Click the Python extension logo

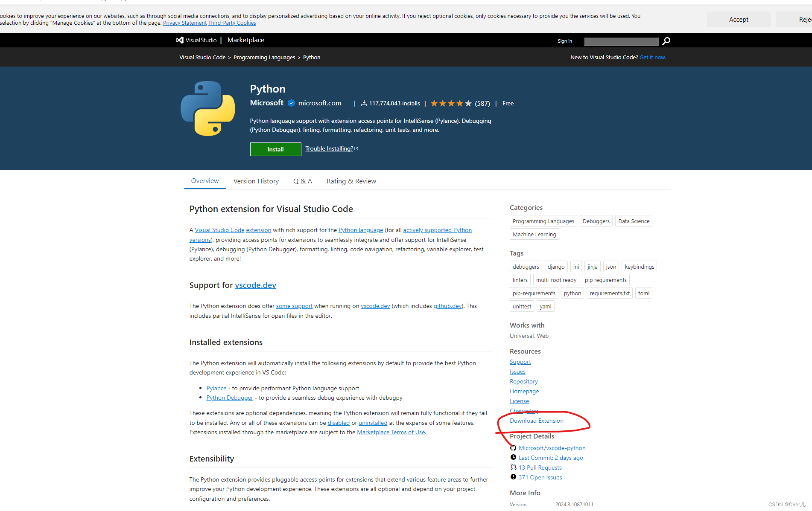point(208,108)
